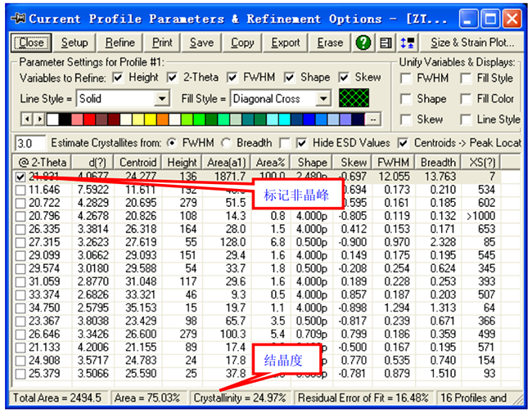This screenshot has width=532, height=413.
Task: Click the green help question mark icon
Action: 363,43
